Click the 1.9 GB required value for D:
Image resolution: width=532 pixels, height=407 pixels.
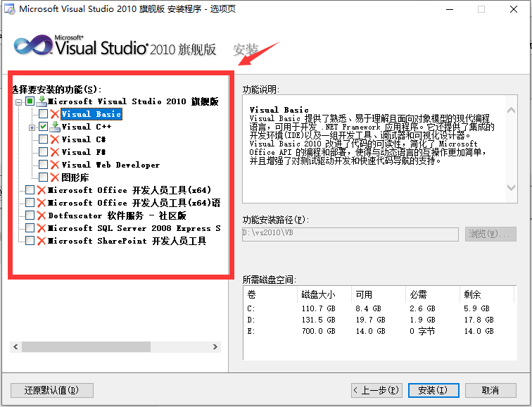coord(422,320)
